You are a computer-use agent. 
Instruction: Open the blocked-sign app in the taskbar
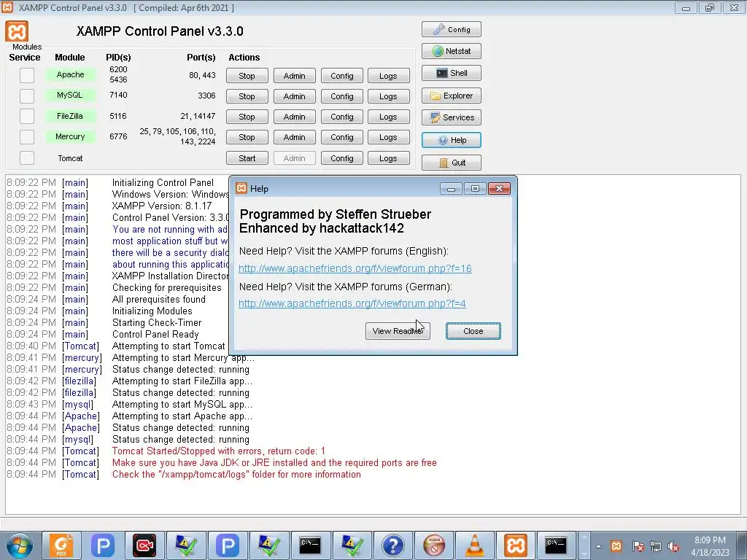[433, 545]
